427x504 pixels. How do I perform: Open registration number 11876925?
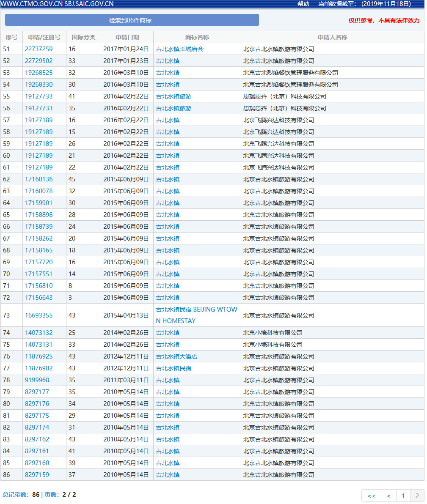(x=39, y=356)
